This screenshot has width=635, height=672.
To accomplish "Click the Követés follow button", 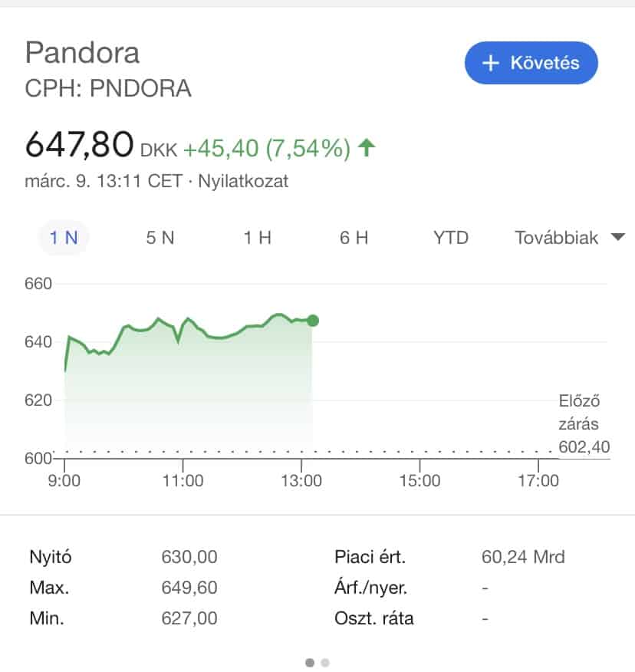I will click(x=531, y=63).
